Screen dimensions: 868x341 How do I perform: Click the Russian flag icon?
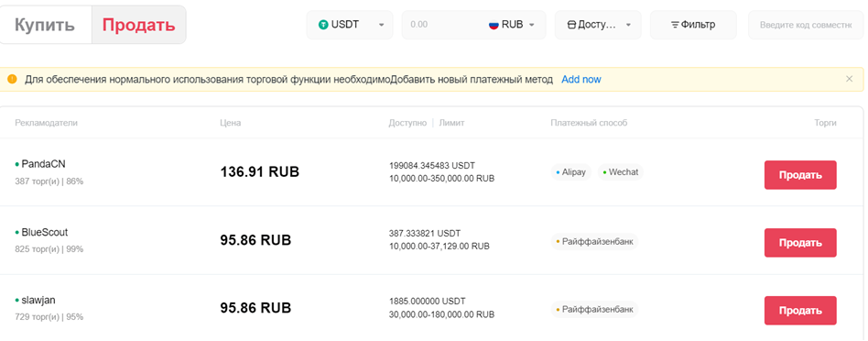point(494,25)
